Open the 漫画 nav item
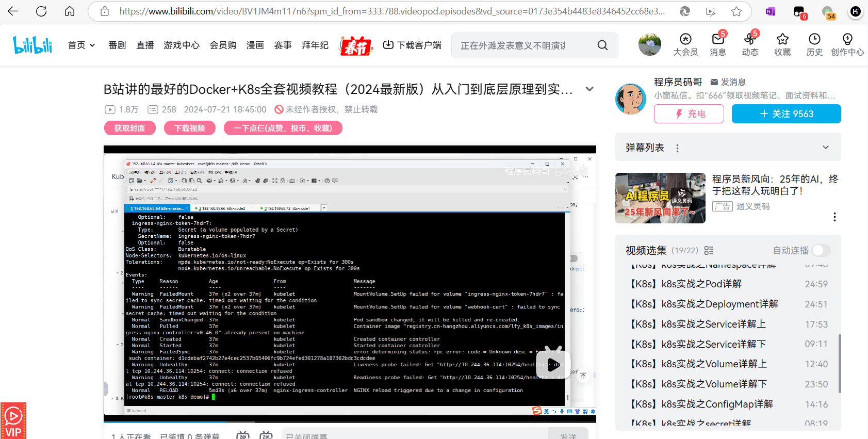This screenshot has width=868, height=439. (x=255, y=45)
